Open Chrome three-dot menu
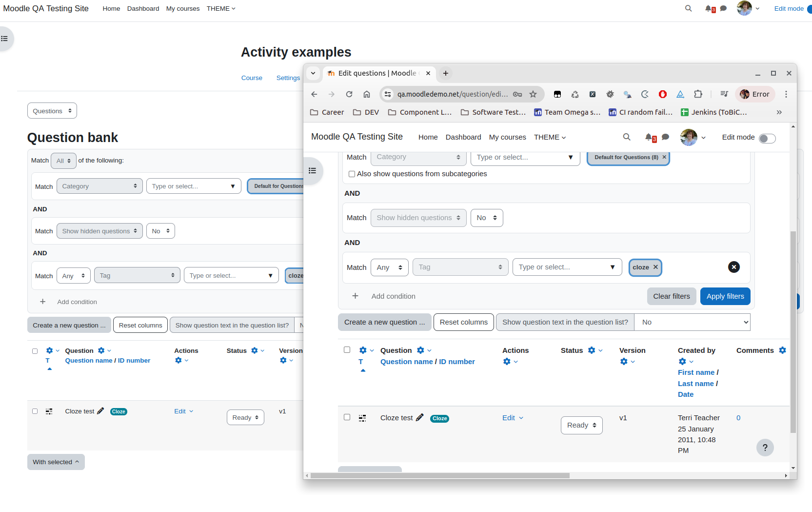The image size is (812, 512). click(786, 94)
